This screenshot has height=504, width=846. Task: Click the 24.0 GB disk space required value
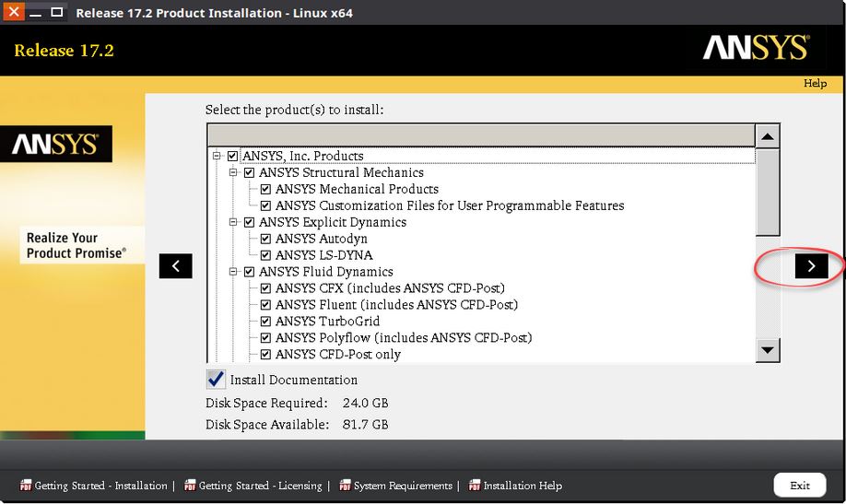[365, 403]
